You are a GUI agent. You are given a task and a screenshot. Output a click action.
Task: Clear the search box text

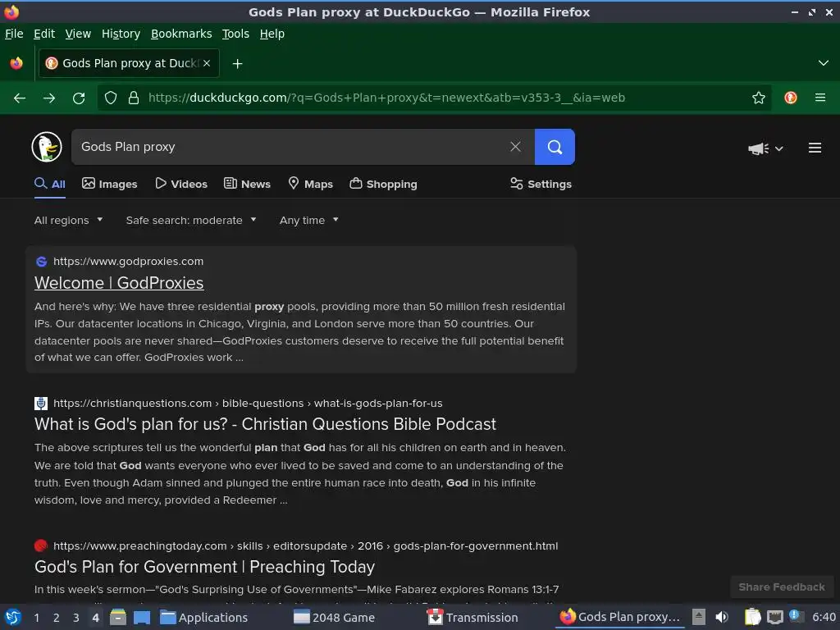tap(515, 147)
